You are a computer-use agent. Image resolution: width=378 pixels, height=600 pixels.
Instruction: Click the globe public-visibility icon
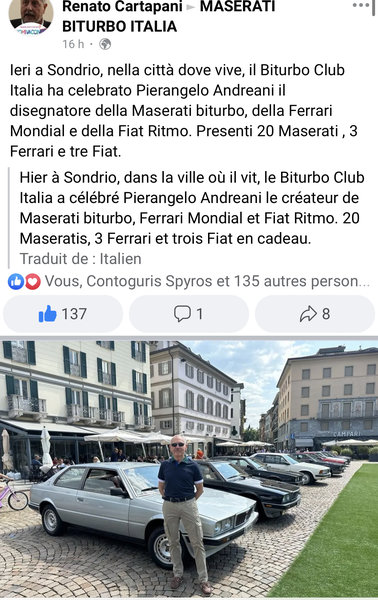105,44
